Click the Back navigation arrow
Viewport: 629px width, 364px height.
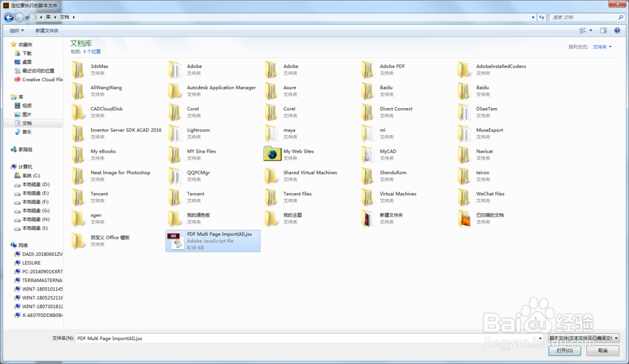[x=9, y=17]
